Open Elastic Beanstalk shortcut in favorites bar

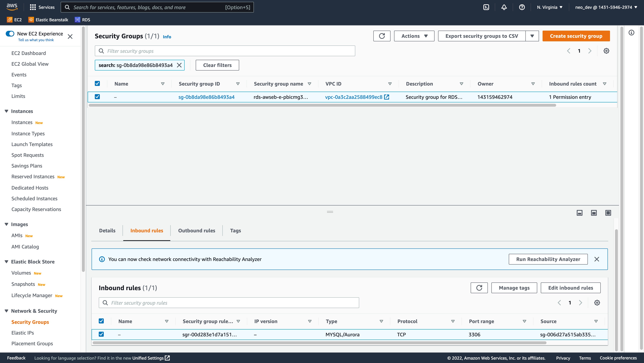pyautogui.click(x=48, y=20)
